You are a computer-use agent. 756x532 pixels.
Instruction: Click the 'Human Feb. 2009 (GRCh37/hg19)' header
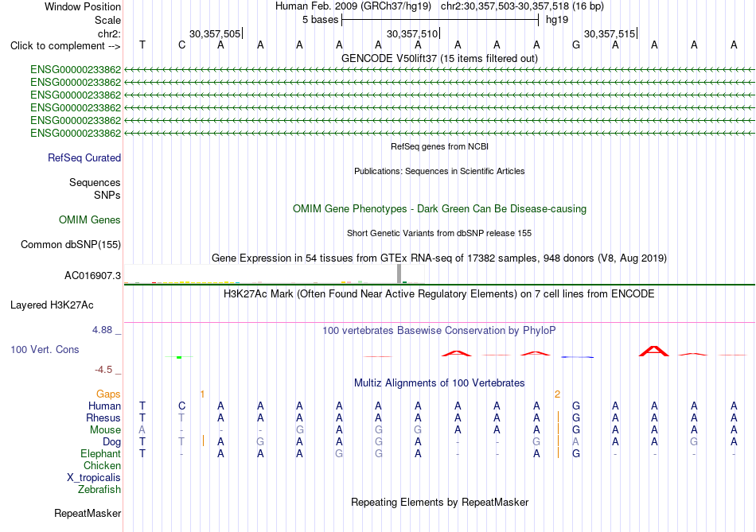coord(353,6)
